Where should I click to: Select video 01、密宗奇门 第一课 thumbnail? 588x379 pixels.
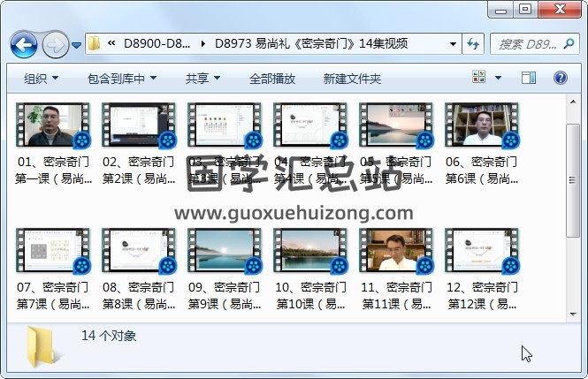(53, 125)
